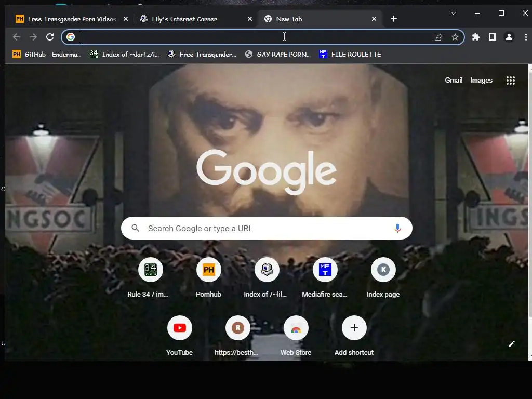Click the Google icon in address bar
The image size is (532, 399).
click(x=71, y=37)
